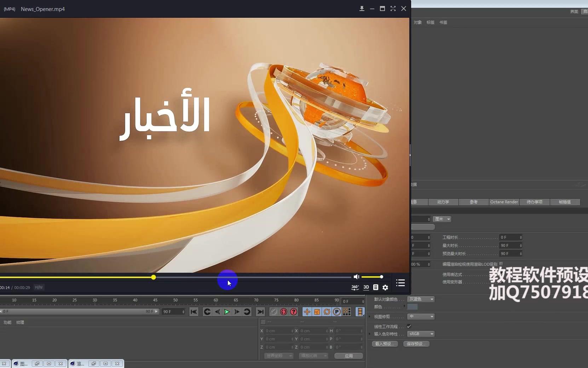Screen dimensions: 588x368
Task: Open view clipping dropdown showing 中
Action: (x=421, y=317)
